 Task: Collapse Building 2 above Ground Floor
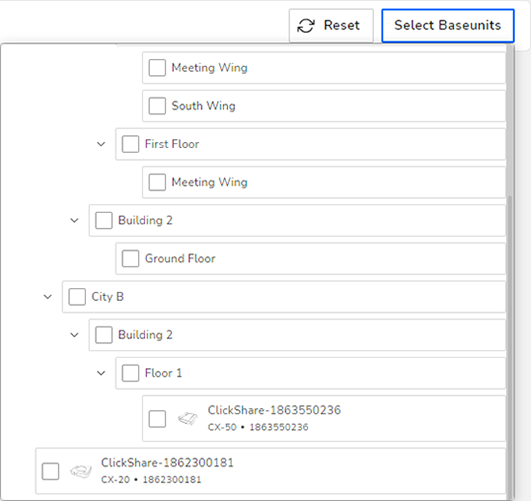point(74,221)
